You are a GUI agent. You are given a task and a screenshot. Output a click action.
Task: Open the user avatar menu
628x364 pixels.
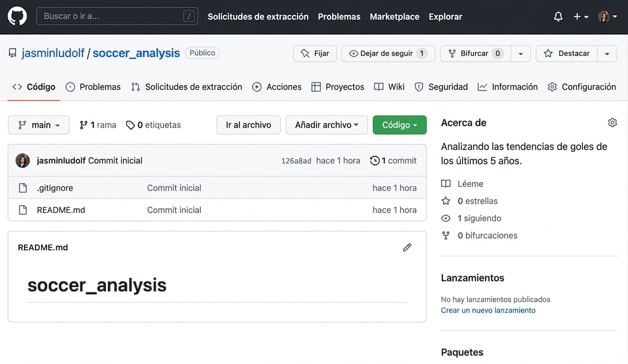click(608, 17)
